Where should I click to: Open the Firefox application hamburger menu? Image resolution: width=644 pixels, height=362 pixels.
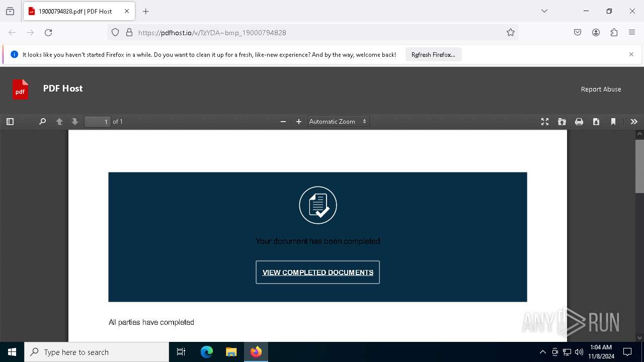click(632, 33)
